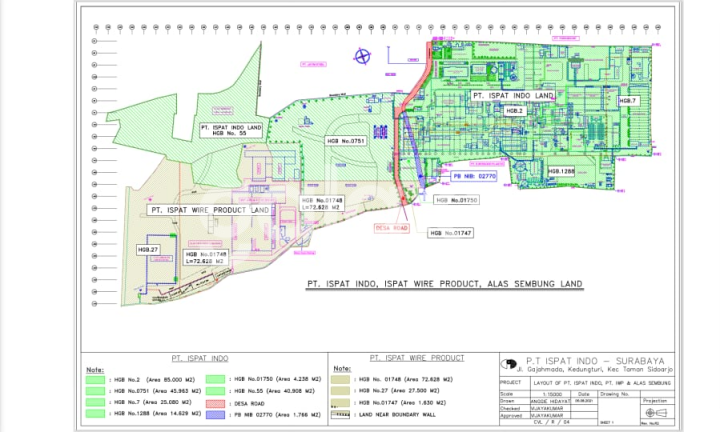This screenshot has width=720, height=432.
Task: Click the north arrow compass symbol
Action: click(366, 57)
